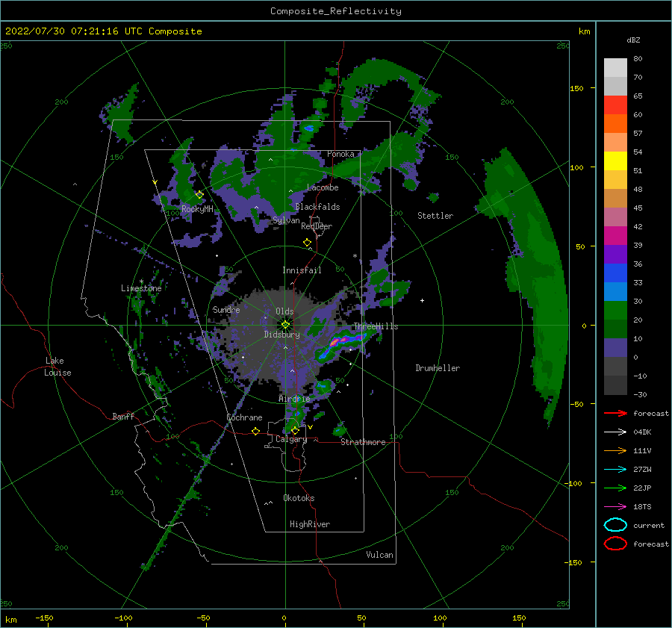Click the ThreeHills label
Image resolution: width=672 pixels, height=628 pixels.
tap(376, 326)
